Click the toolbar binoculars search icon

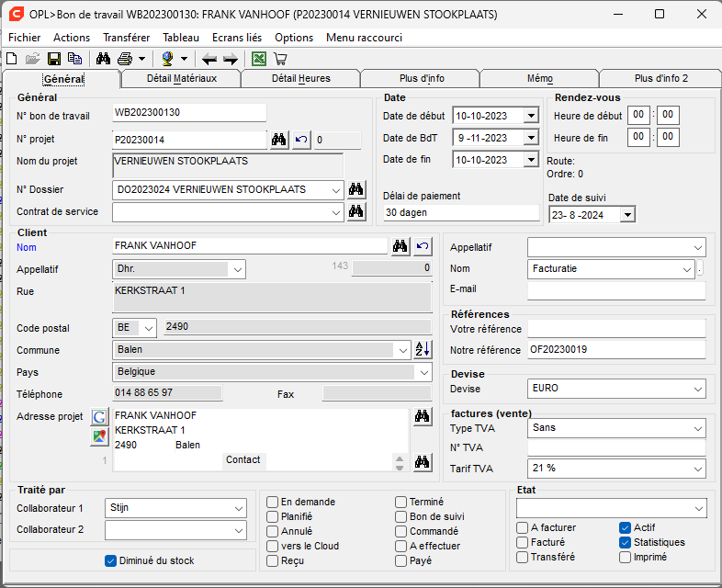(x=103, y=59)
